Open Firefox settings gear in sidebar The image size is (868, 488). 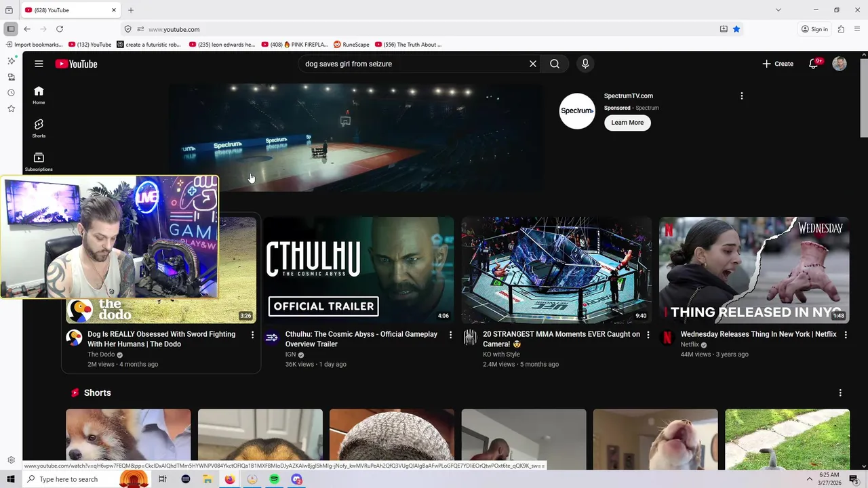[x=11, y=460]
